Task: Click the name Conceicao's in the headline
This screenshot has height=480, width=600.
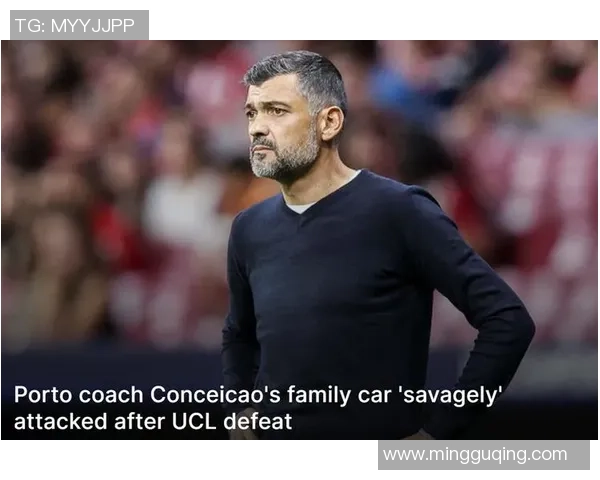Action: (x=215, y=395)
